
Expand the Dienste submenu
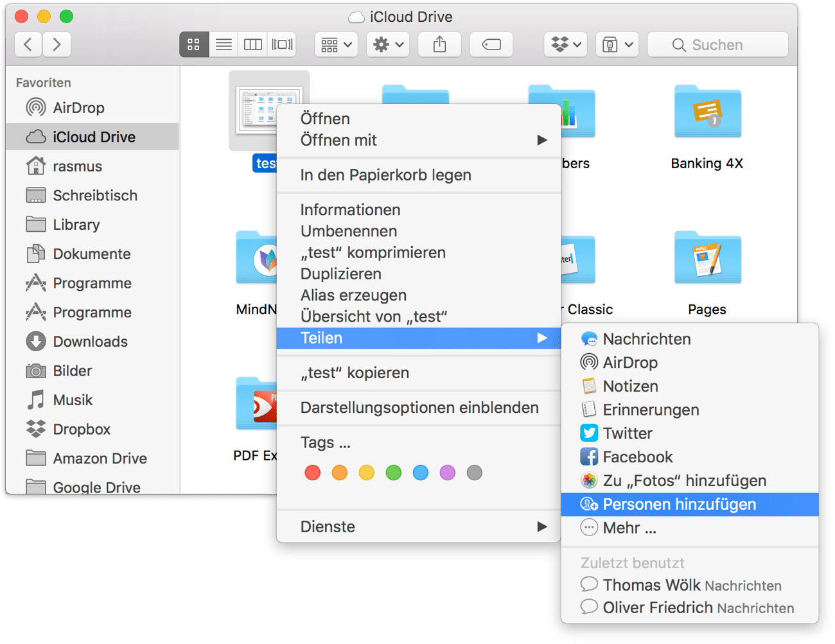[419, 527]
